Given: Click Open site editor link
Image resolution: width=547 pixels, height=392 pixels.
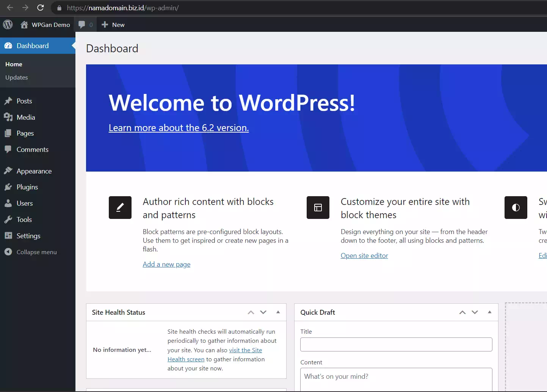Looking at the screenshot, I should click(364, 256).
